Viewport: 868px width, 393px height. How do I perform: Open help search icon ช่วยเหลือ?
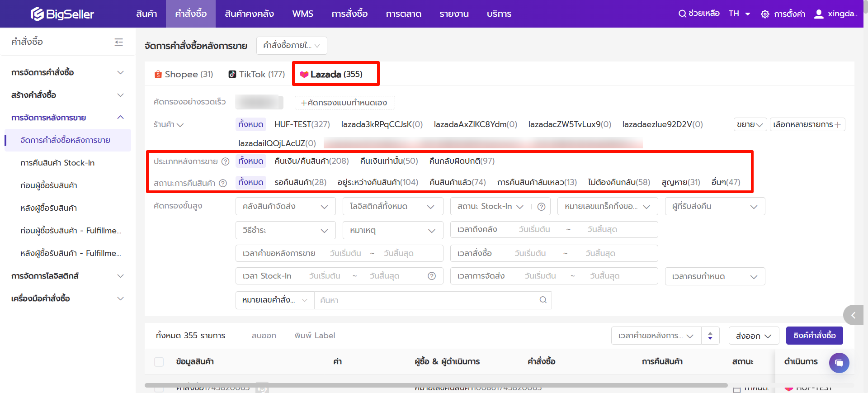[x=699, y=14]
